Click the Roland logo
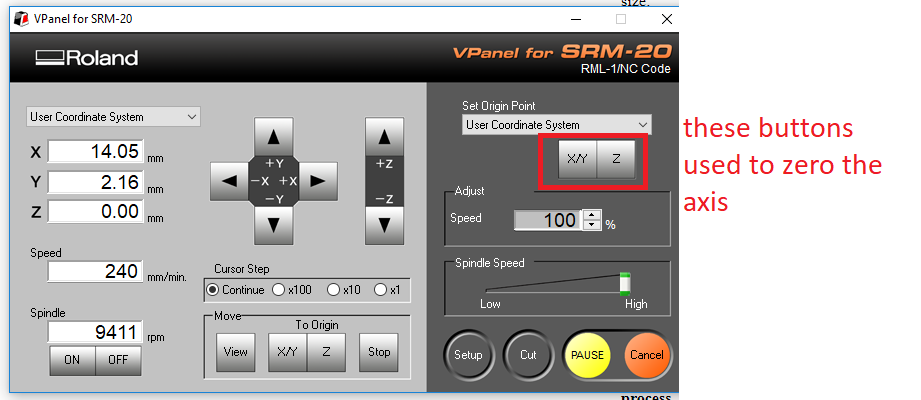Viewport: 921px width, 400px height. [86, 58]
